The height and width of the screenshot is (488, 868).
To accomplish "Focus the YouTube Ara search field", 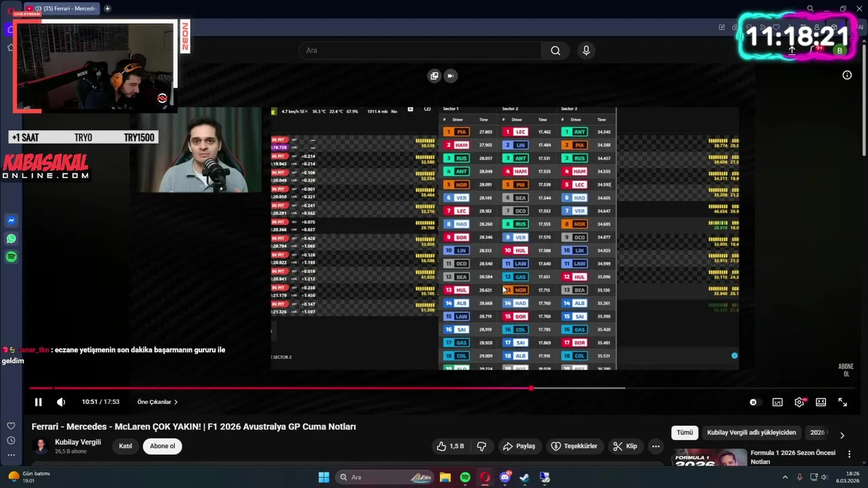I will [420, 50].
